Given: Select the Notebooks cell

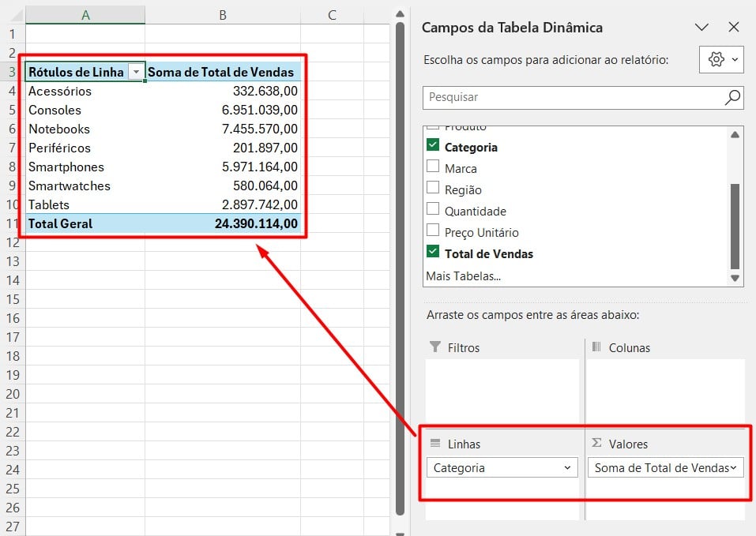Looking at the screenshot, I should (85, 129).
